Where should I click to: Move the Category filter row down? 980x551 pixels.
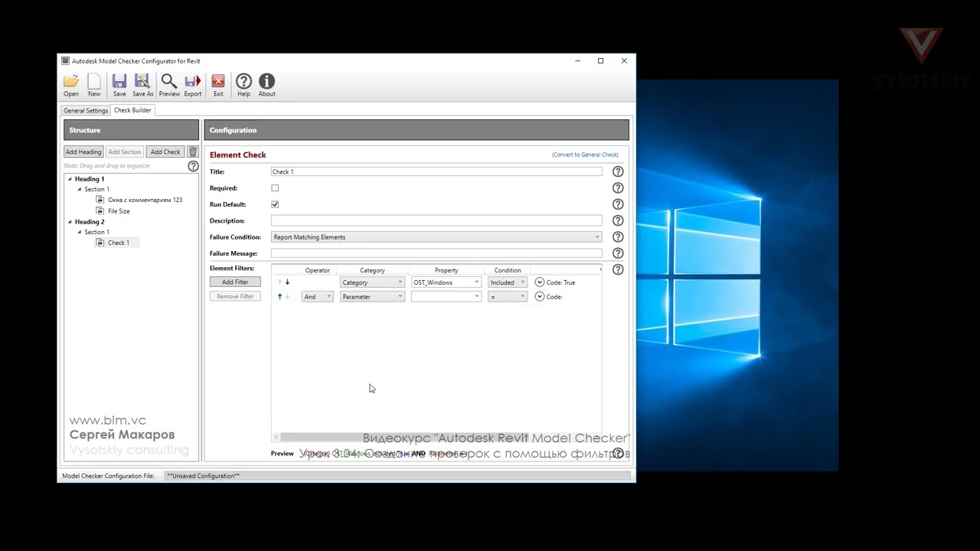(x=287, y=282)
